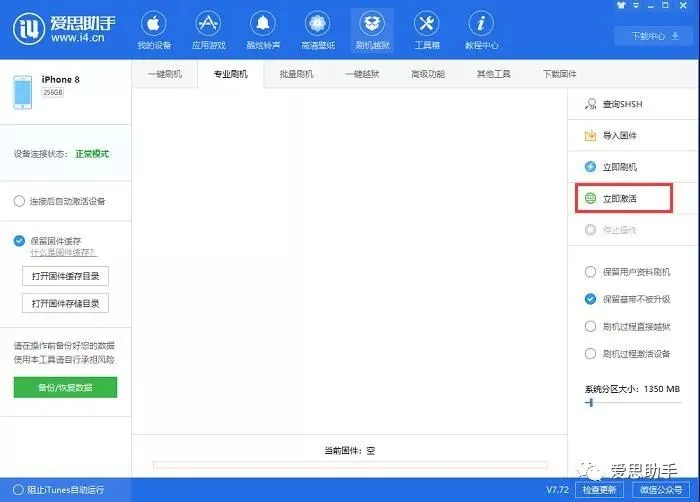Open 工具箱 toolbox section
Screen dimensions: 700x502
point(427,30)
